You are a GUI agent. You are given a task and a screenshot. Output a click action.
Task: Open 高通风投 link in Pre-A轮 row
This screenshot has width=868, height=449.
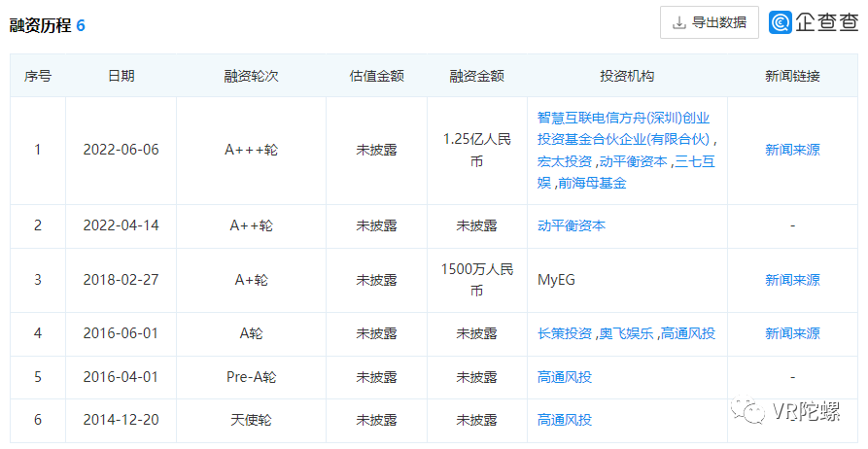[x=565, y=377]
